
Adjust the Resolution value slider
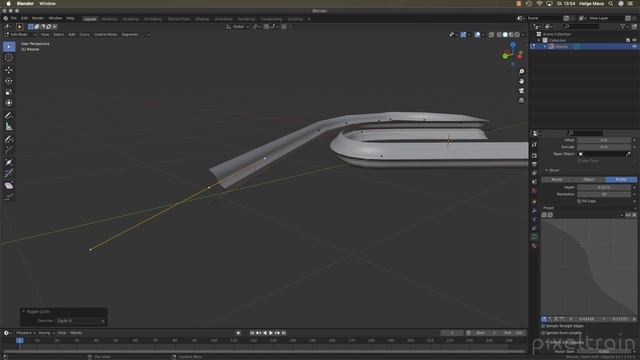click(x=604, y=194)
